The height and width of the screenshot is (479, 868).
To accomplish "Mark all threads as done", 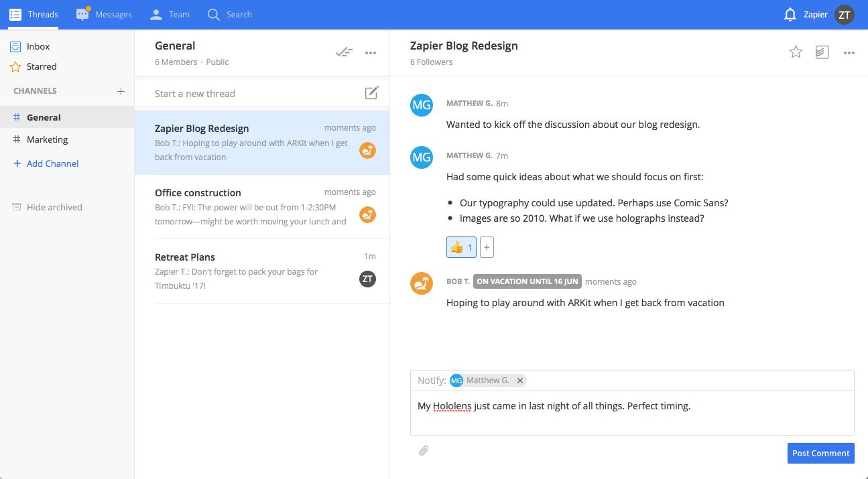I will coord(345,52).
